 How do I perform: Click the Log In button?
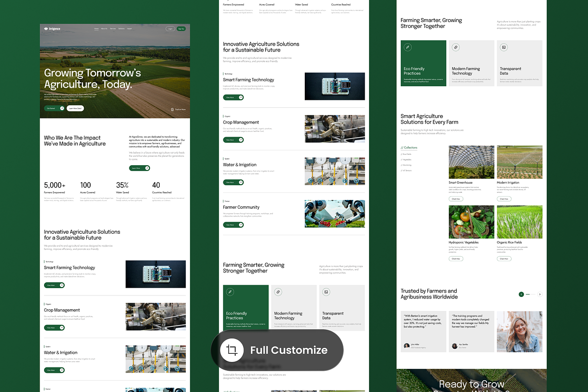pyautogui.click(x=170, y=29)
